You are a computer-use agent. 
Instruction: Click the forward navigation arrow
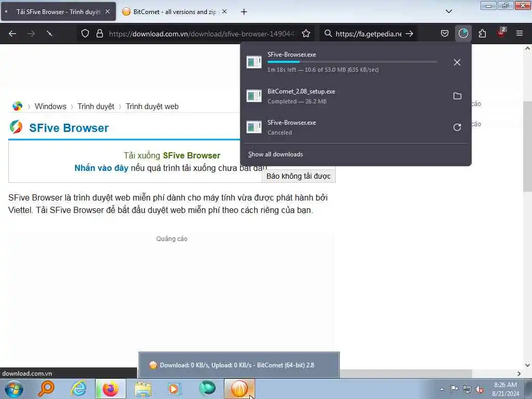tap(31, 34)
